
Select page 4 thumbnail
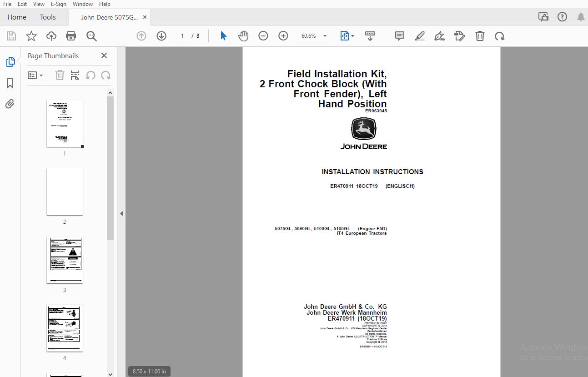[65, 328]
